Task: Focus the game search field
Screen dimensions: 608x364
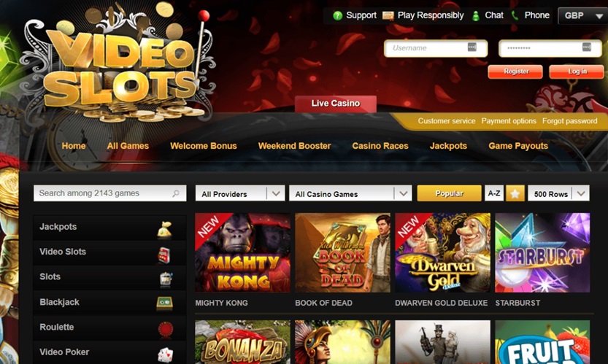Action: click(x=109, y=193)
